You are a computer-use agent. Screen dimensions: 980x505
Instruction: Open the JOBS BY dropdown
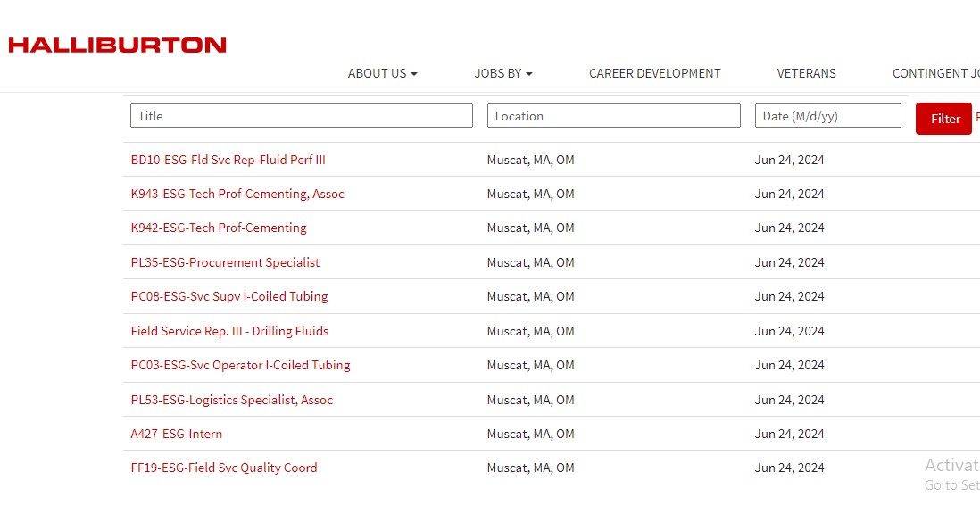tap(503, 73)
